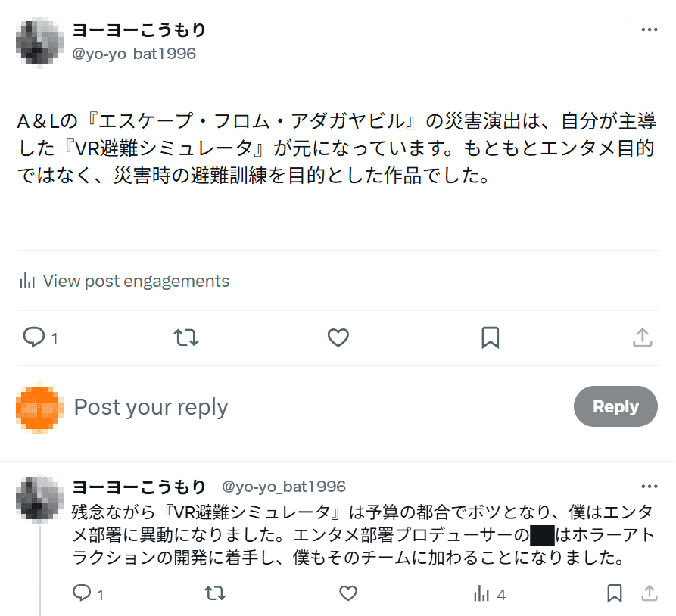676x616 pixels.
Task: Like the main post with heart icon
Action: 338,337
